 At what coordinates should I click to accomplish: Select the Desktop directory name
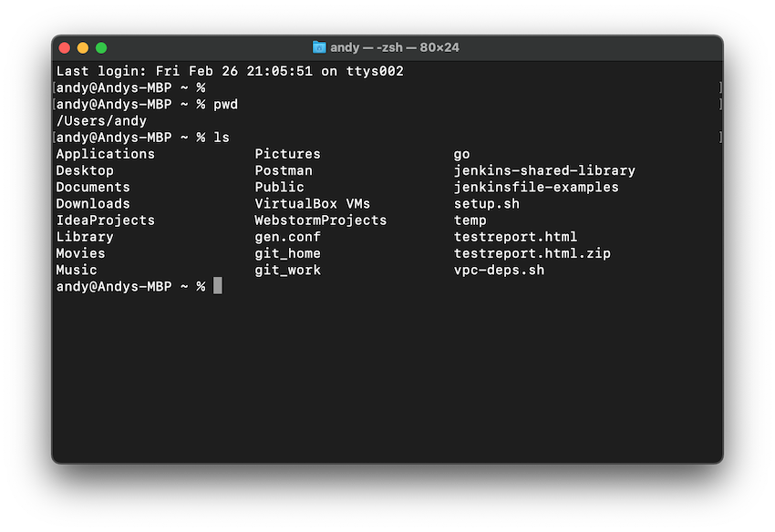click(x=85, y=170)
